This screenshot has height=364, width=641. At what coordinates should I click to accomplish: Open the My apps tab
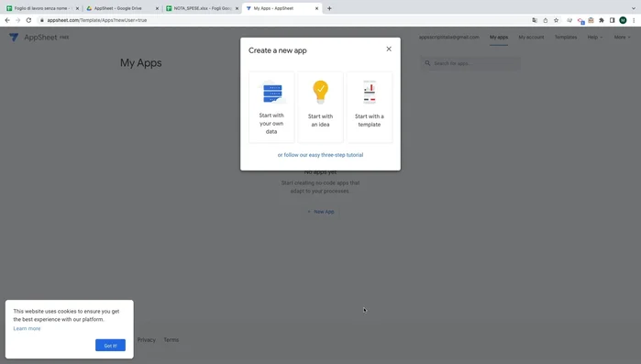pyautogui.click(x=499, y=38)
